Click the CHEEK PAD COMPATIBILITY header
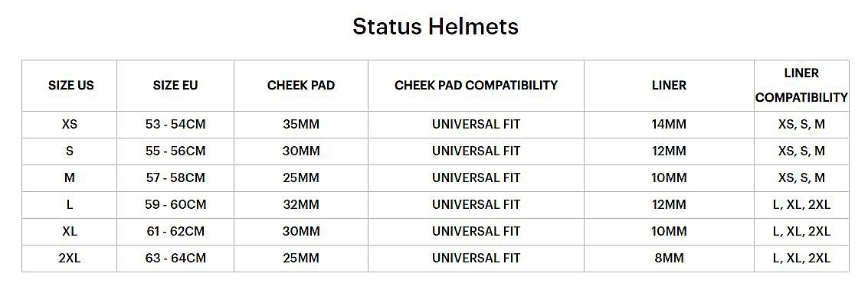Viewport: 868px width, 293px height. [476, 86]
